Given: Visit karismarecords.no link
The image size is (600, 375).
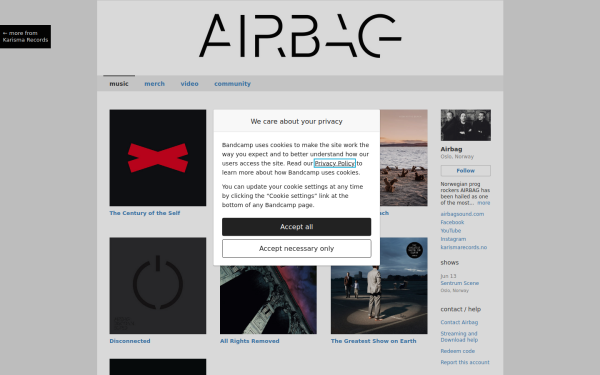Looking at the screenshot, I should [464, 247].
